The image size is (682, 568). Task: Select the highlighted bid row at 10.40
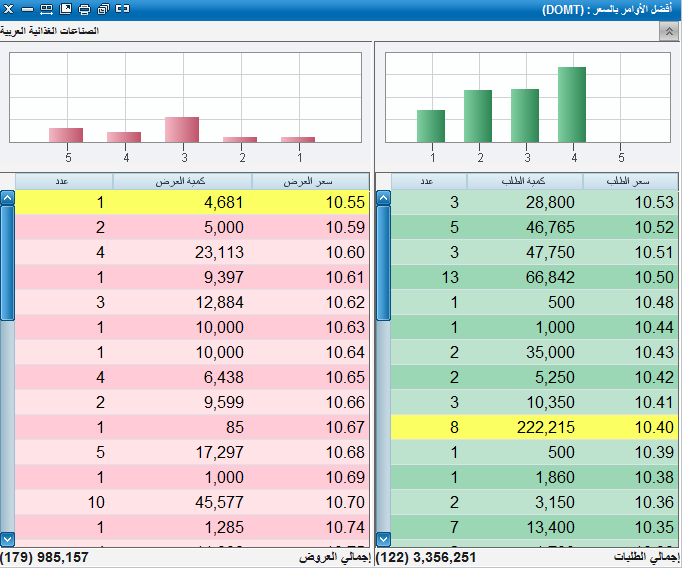pyautogui.click(x=532, y=427)
